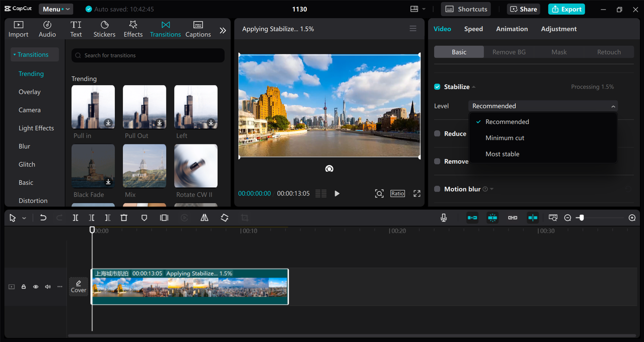Click the Delete right split icon
Screen dimensions: 644x342
pyautogui.click(x=108, y=218)
